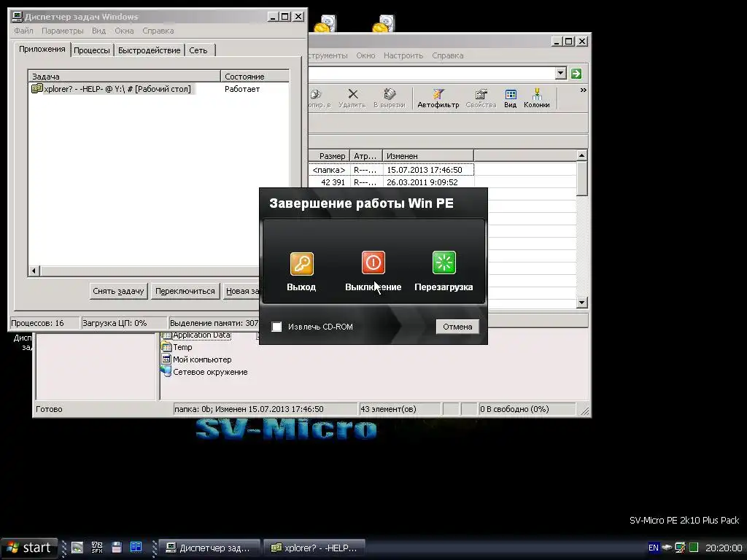The height and width of the screenshot is (560, 747).
Task: Click the drive tray icon next to EN
Action: click(667, 548)
